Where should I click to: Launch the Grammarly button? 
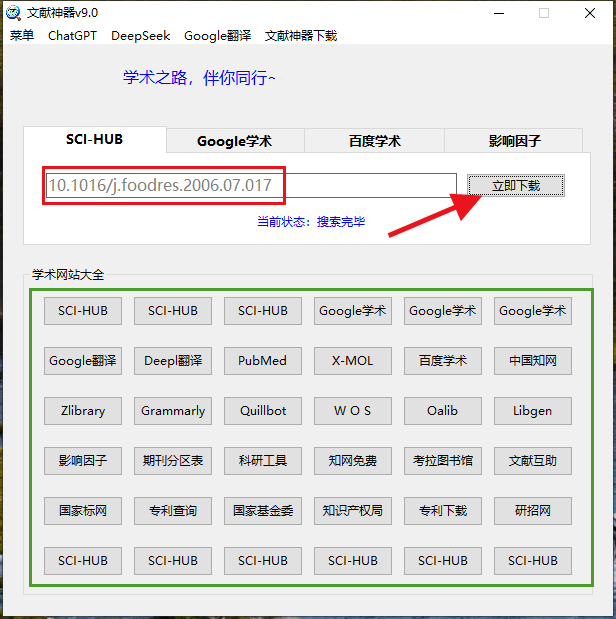pyautogui.click(x=173, y=411)
